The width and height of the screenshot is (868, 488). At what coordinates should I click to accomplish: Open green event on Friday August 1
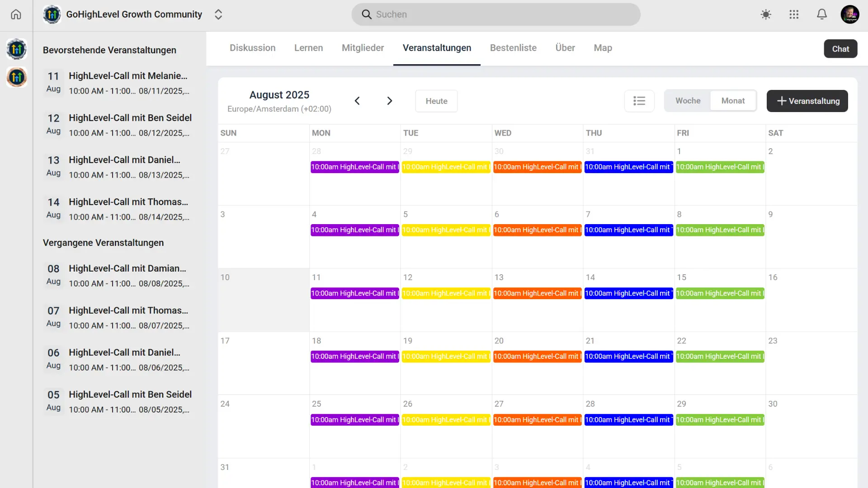click(x=720, y=167)
